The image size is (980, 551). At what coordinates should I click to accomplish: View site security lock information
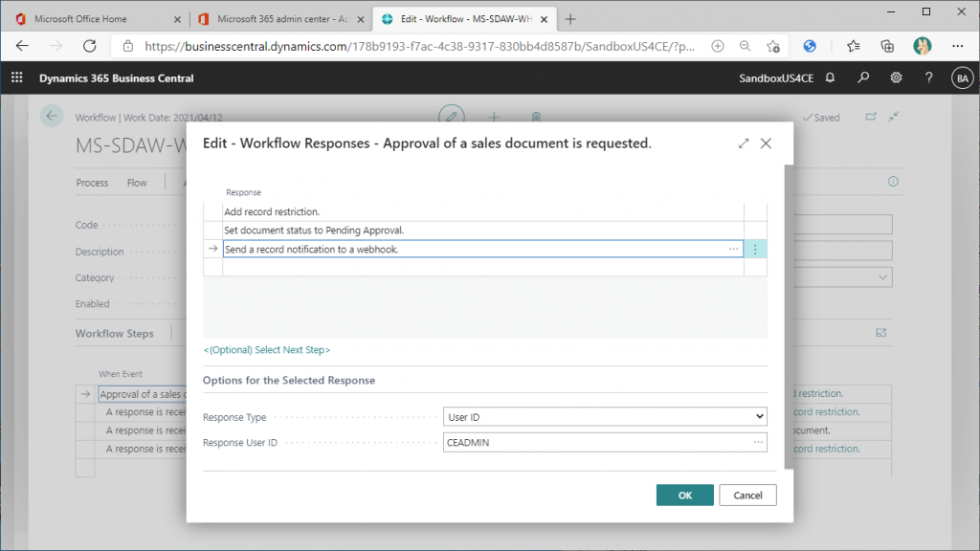point(128,46)
